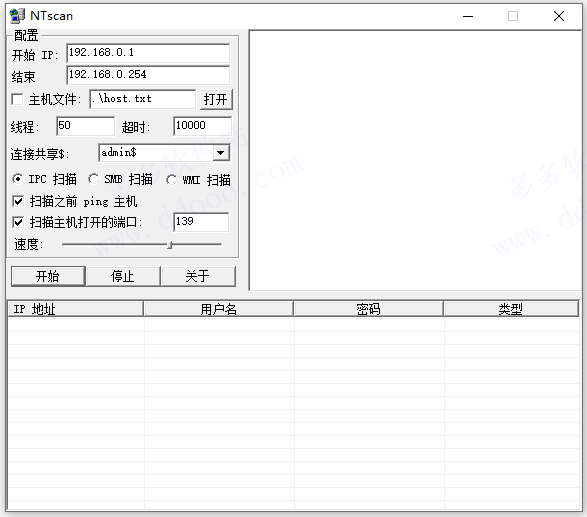Screen dimensions: 587x517
Task: Minimize the NTscan window
Action: (x=468, y=16)
